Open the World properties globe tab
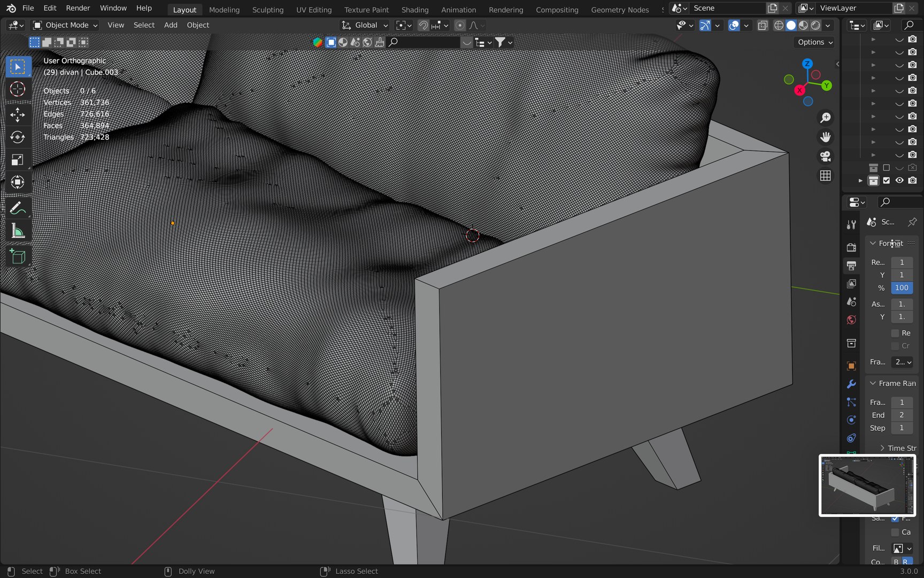The height and width of the screenshot is (578, 924). coord(852,320)
